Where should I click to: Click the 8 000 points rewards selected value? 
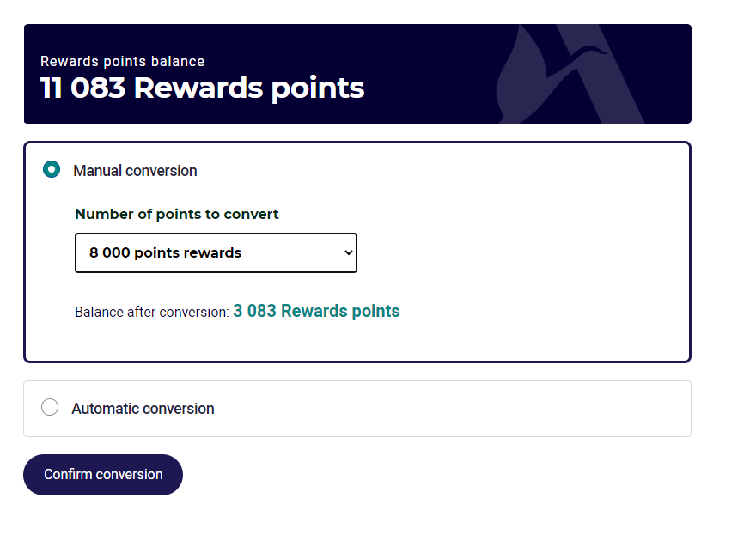coord(165,253)
